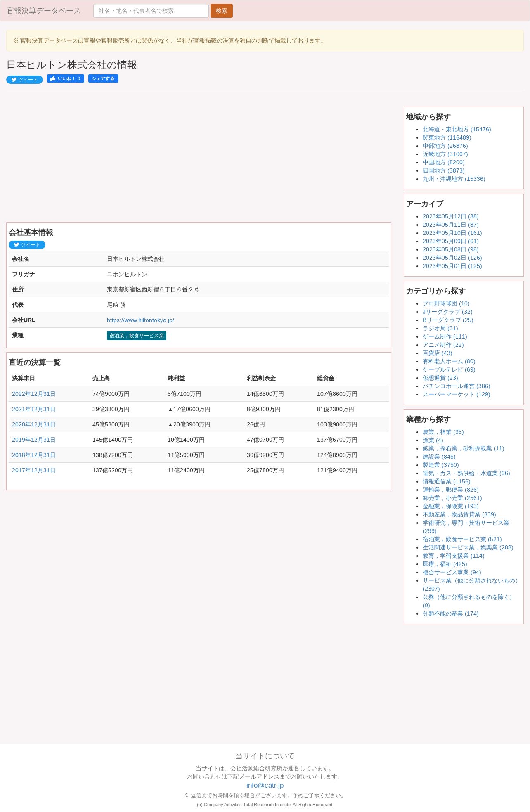Select 九州・沖縄地方 (15336) region
This screenshot has width=530, height=812.
point(454,179)
